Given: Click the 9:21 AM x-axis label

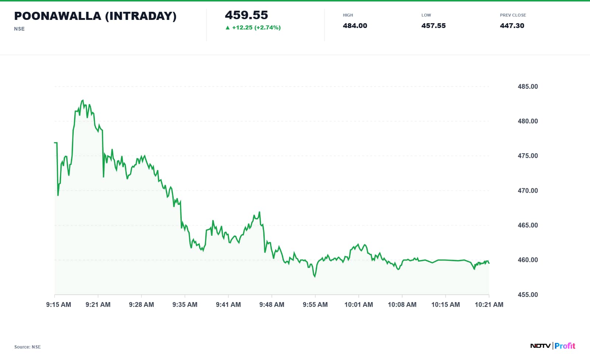Looking at the screenshot, I should click(x=98, y=305).
